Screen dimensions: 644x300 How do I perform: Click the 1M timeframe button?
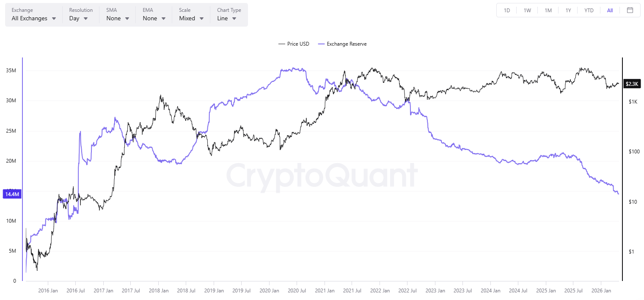[x=548, y=10]
